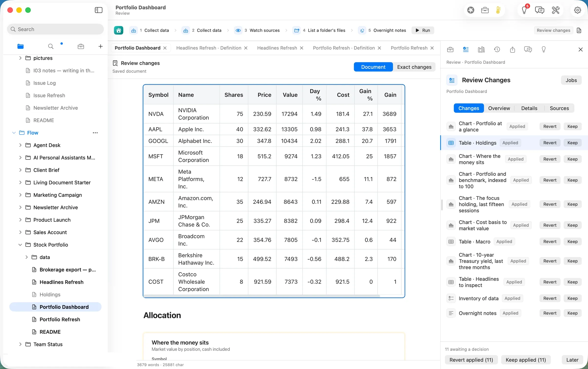
Task: Expand the data folder
Action: pyautogui.click(x=26, y=257)
